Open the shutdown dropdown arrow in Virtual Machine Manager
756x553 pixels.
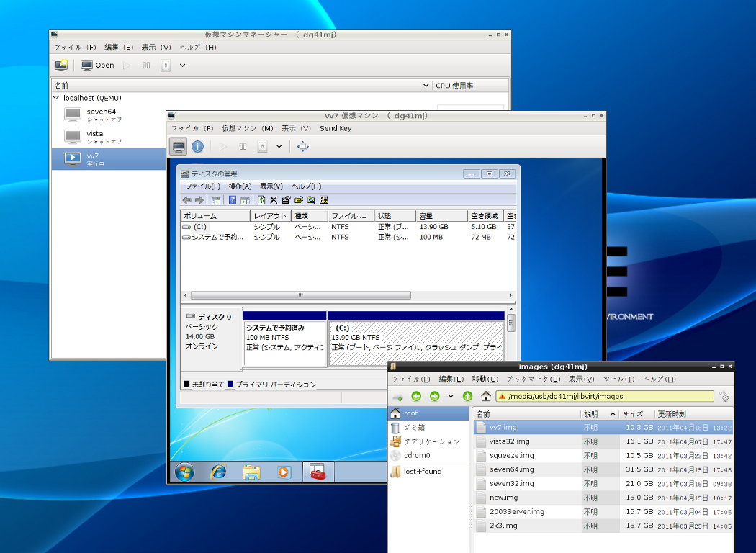182,65
